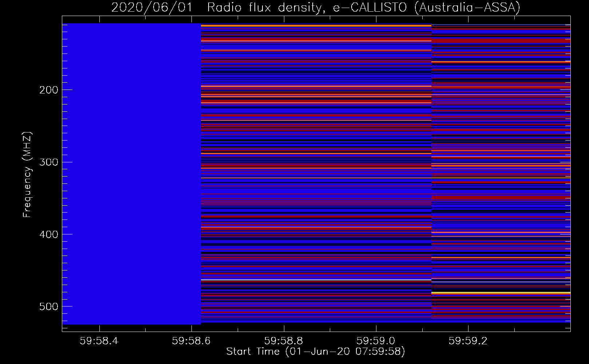Click the 500 frequency tick label
The height and width of the screenshot is (364, 589).
point(48,306)
